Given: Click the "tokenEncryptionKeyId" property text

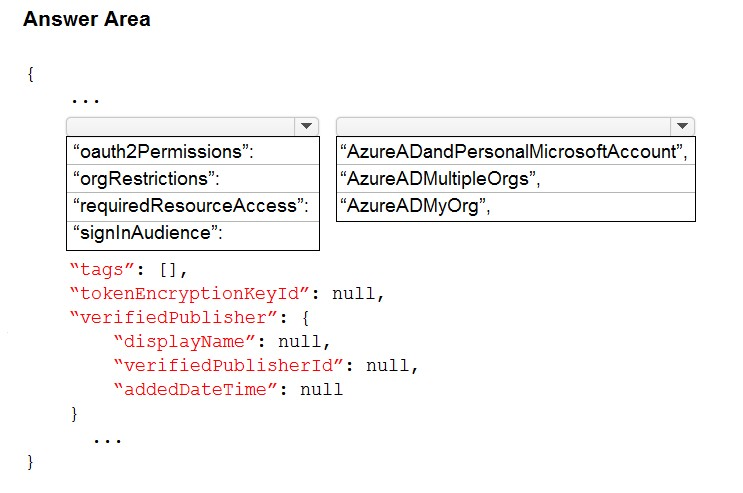Looking at the screenshot, I should tap(190, 293).
